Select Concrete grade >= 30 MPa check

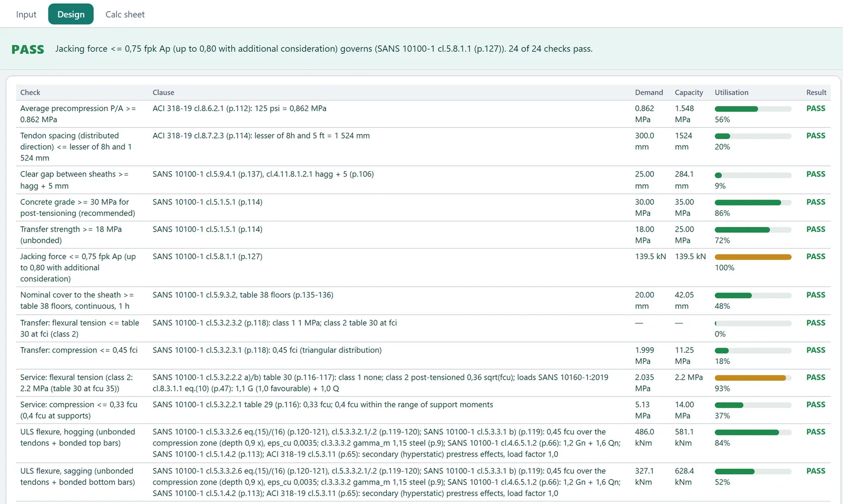pos(77,207)
